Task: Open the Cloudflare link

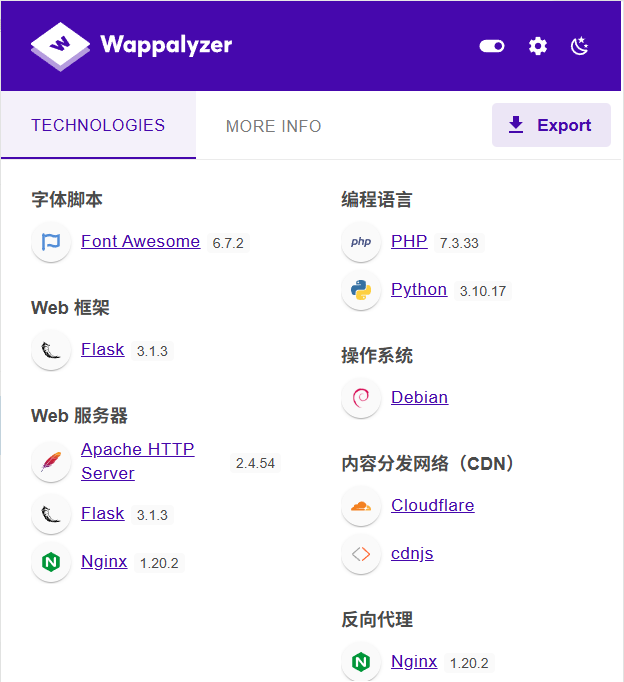Action: [x=432, y=505]
